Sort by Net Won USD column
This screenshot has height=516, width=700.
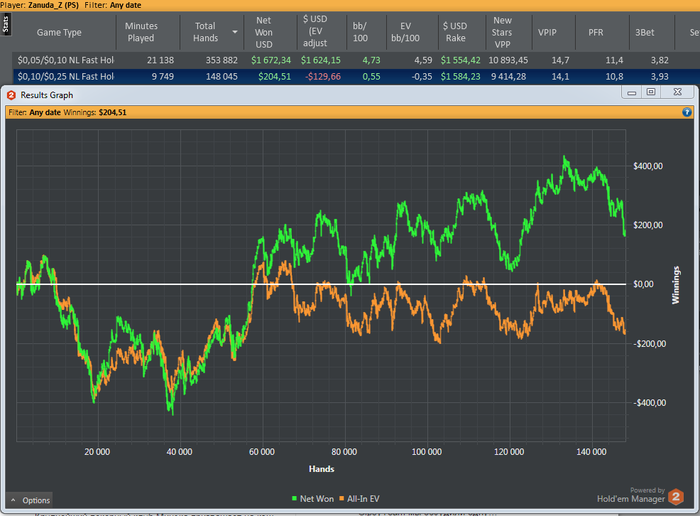(263, 33)
